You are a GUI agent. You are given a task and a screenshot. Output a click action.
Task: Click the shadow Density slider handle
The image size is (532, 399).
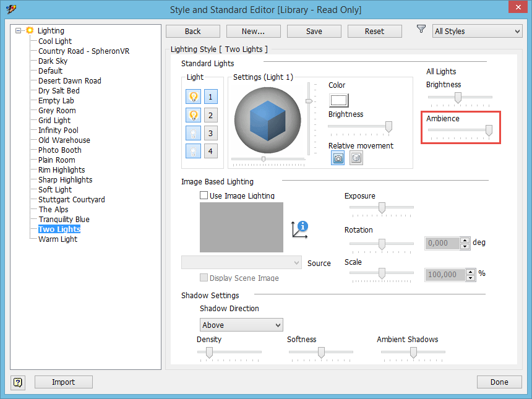[209, 353]
